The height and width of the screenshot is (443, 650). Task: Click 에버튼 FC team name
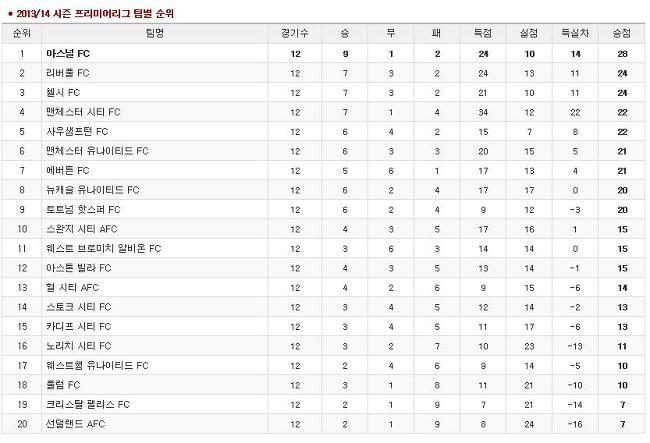(68, 170)
